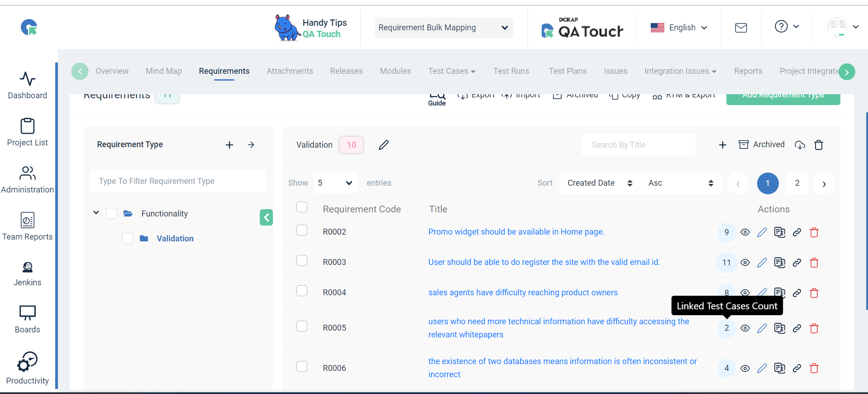Image resolution: width=868 pixels, height=394 pixels.
Task: Click the arrow next to Requirement Type
Action: point(251,145)
